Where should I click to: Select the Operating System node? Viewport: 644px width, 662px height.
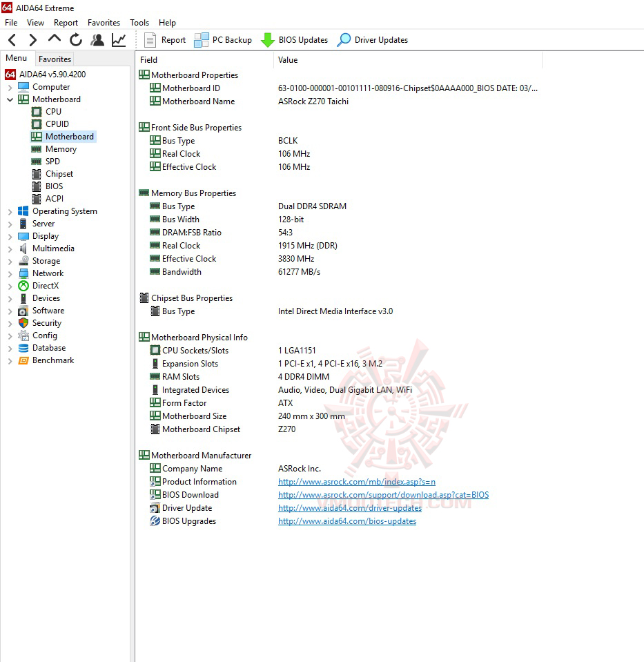tap(57, 211)
